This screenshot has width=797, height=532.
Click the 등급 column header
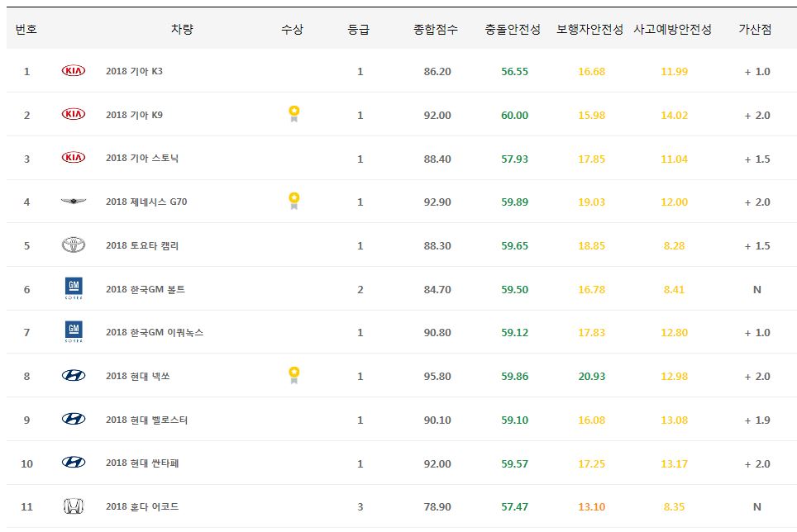358,30
